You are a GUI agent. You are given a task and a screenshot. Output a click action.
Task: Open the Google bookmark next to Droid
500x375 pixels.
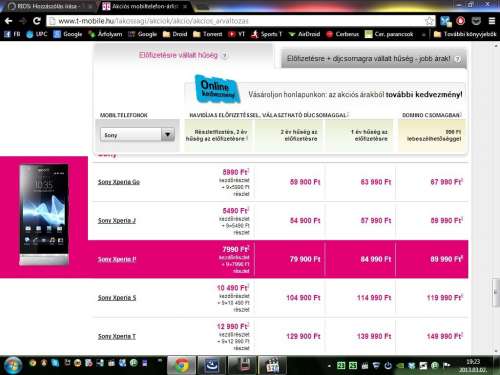(x=143, y=34)
